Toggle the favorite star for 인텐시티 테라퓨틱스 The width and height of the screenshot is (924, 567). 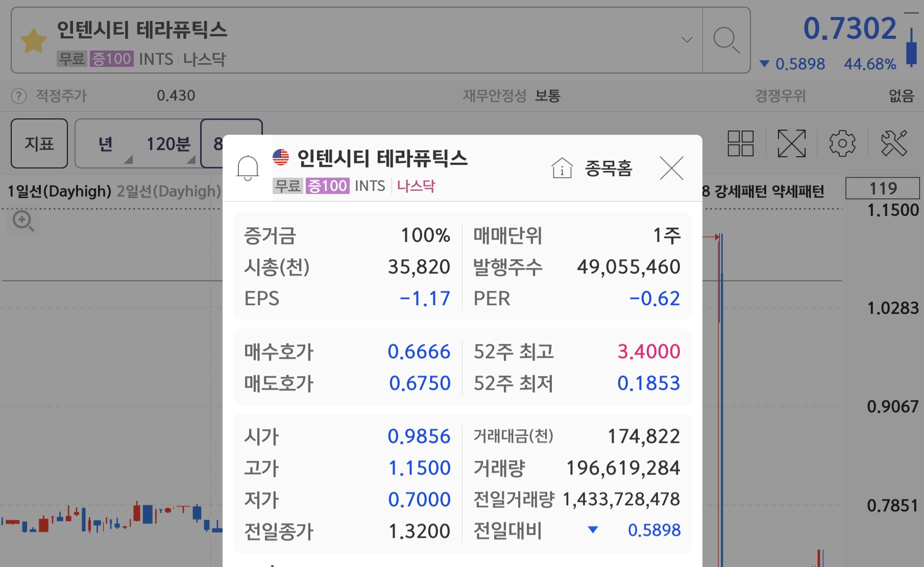[x=34, y=41]
